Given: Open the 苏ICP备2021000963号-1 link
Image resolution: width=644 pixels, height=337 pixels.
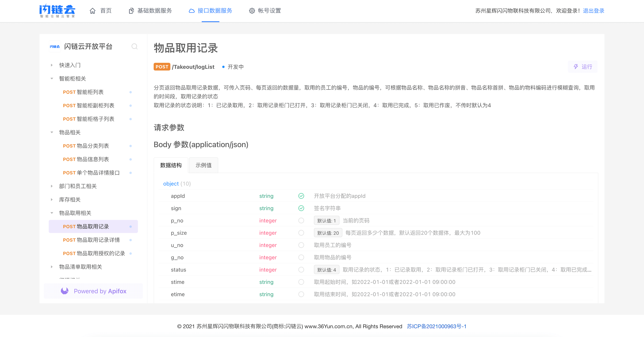Looking at the screenshot, I should 437,326.
